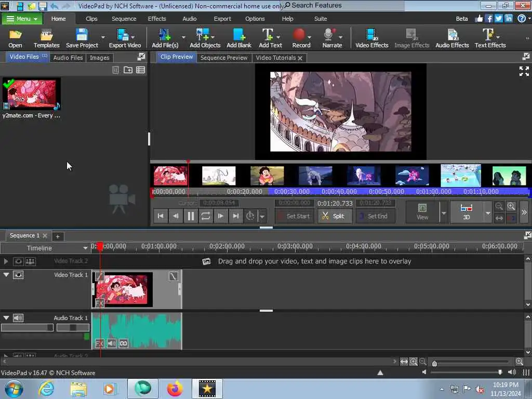This screenshot has width=532, height=399.
Task: Select the y2mate.com clip thumbnail
Action: click(31, 95)
